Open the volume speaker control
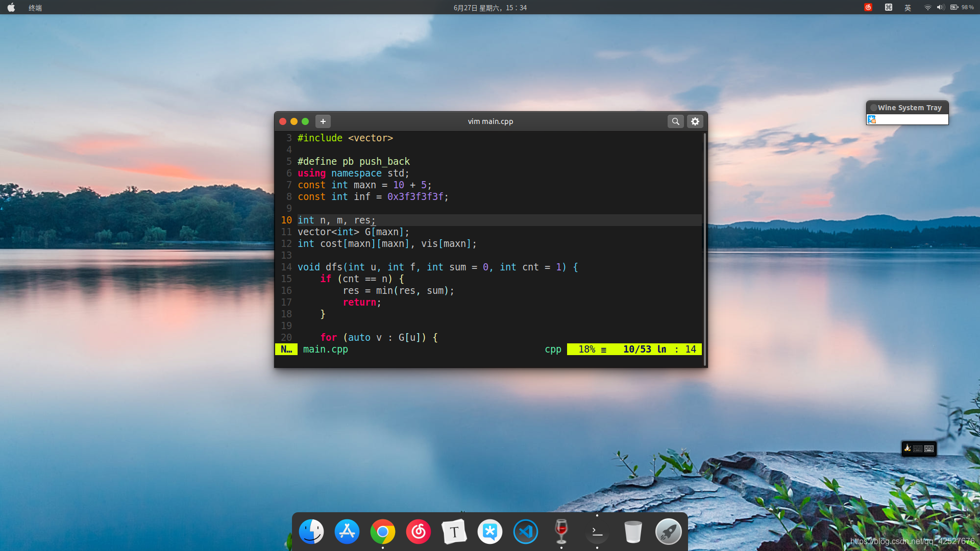980x551 pixels. tap(940, 8)
